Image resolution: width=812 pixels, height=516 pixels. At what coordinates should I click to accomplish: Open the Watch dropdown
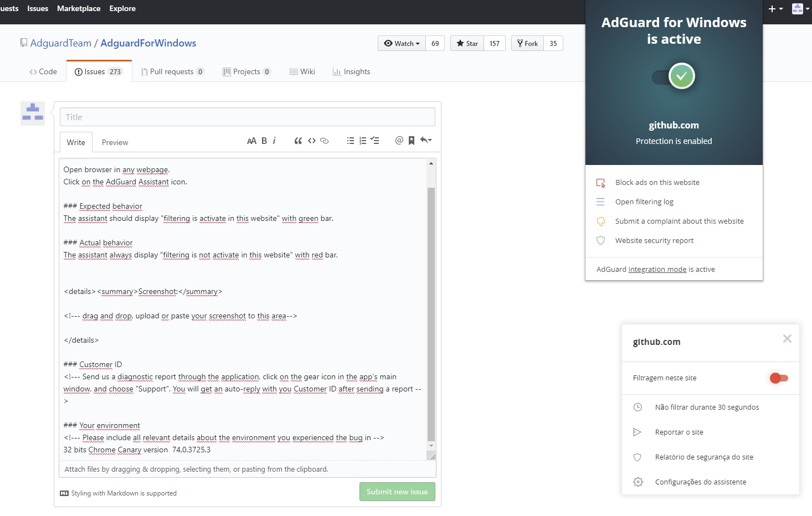point(401,43)
